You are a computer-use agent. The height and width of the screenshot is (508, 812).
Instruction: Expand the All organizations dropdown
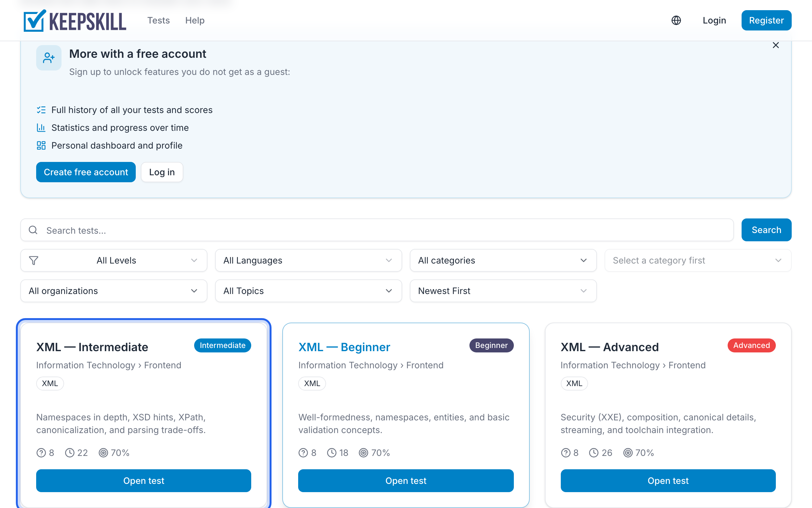(114, 291)
